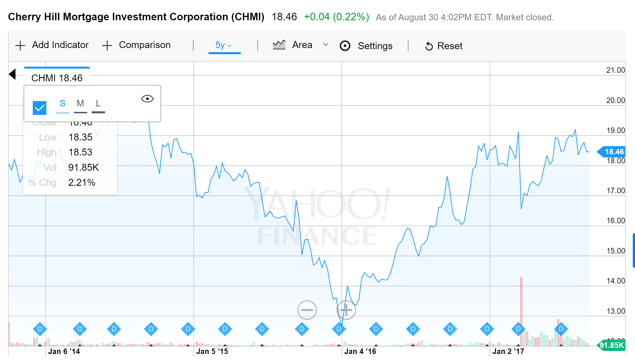Select the CHMI 18.46 legend tab

[57, 78]
